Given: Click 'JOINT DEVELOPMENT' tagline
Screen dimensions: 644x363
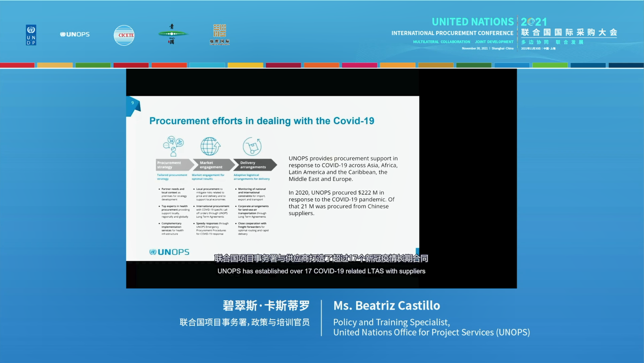Looking at the screenshot, I should pos(494,42).
